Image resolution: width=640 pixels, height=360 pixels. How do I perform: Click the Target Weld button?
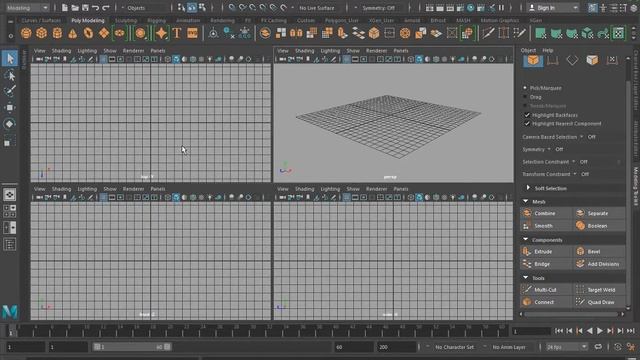600,290
